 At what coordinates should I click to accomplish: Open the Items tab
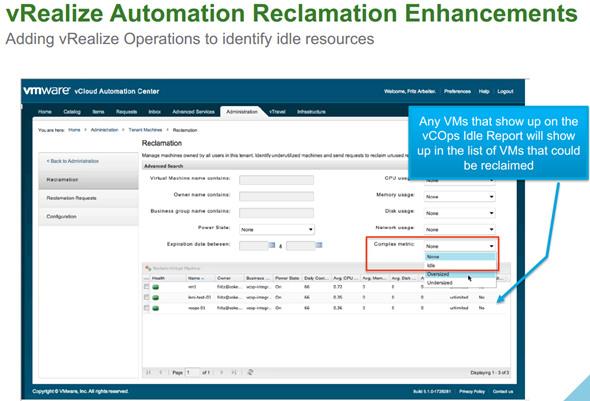tap(98, 112)
